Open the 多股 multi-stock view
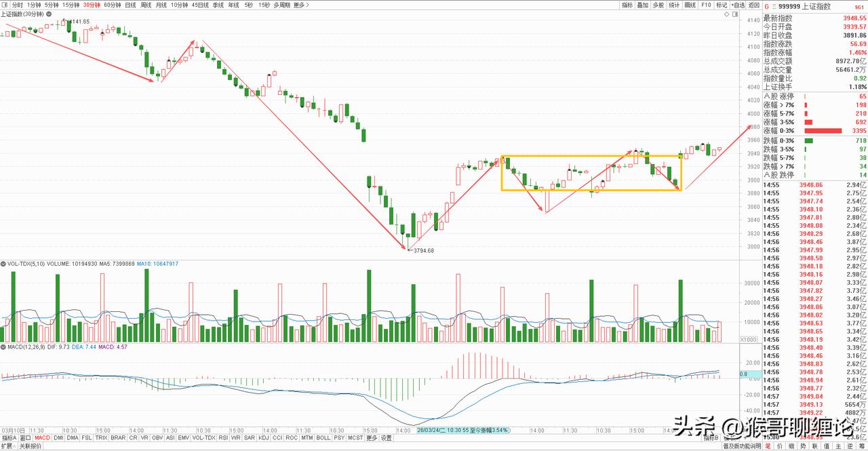This screenshot has height=451, width=868. pyautogui.click(x=658, y=5)
